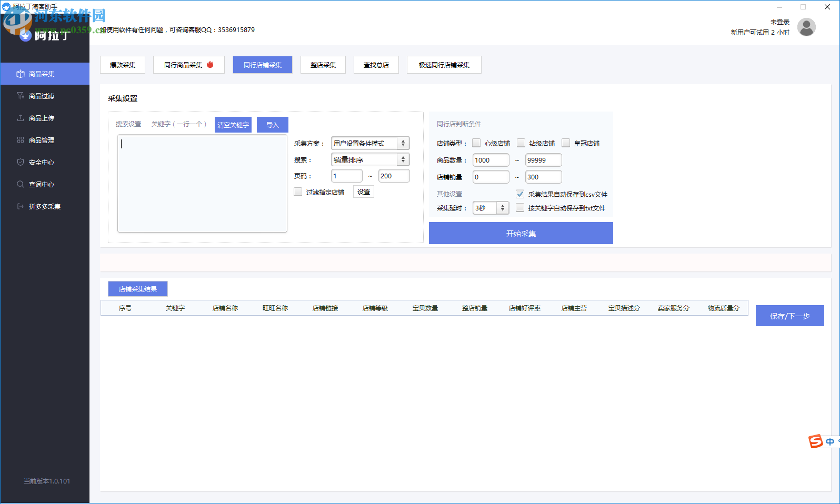Click the 关键字 column header
840x504 pixels.
(x=175, y=308)
